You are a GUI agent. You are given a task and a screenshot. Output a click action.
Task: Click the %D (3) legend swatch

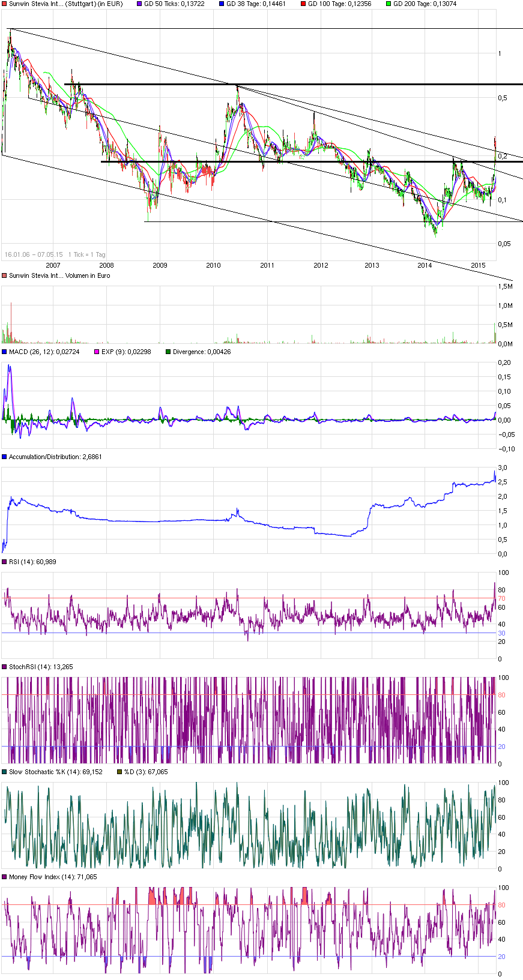tap(119, 772)
